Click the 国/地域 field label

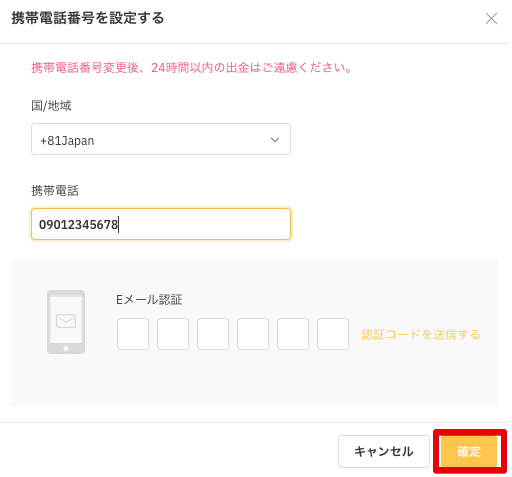point(51,106)
